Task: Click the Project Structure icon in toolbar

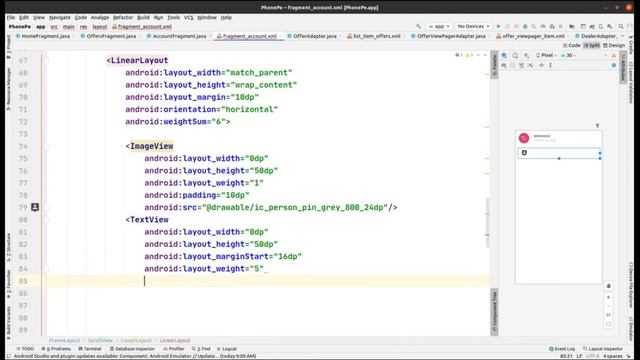Action: coord(572,27)
